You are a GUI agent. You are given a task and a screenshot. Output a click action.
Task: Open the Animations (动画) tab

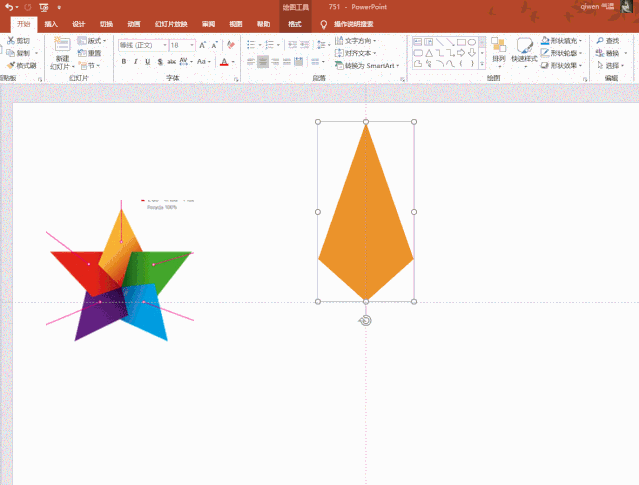coord(134,23)
